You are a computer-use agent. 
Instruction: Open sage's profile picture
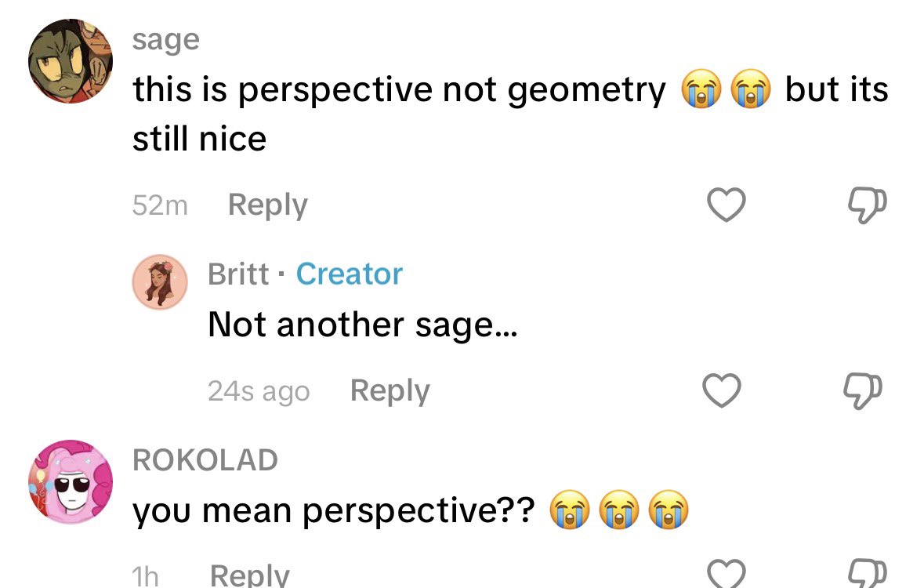[71, 60]
